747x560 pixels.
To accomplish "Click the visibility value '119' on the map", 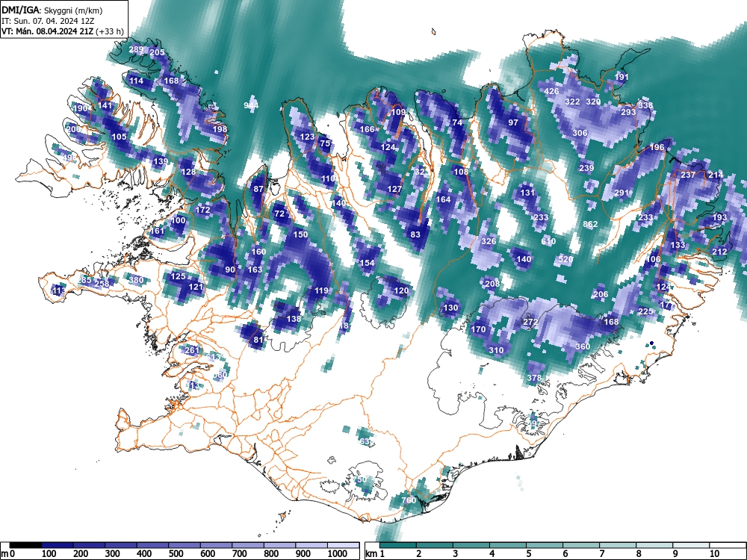I will 321,290.
